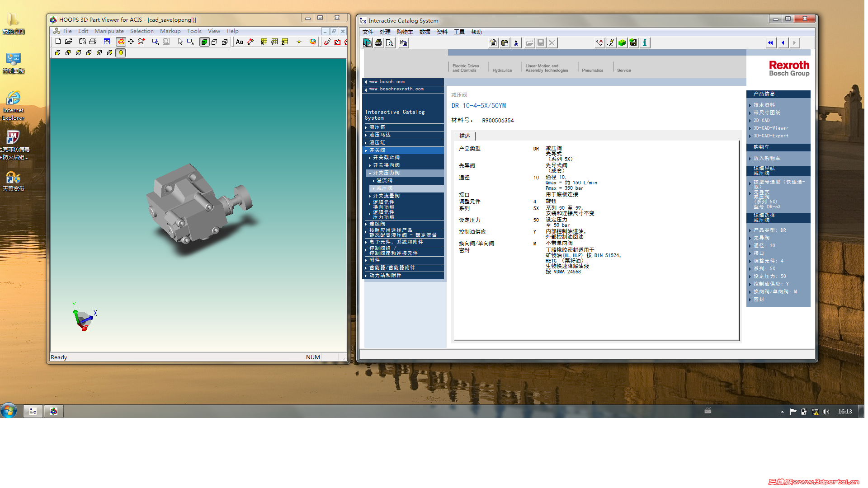Select the orbit rotate tool

click(x=121, y=42)
